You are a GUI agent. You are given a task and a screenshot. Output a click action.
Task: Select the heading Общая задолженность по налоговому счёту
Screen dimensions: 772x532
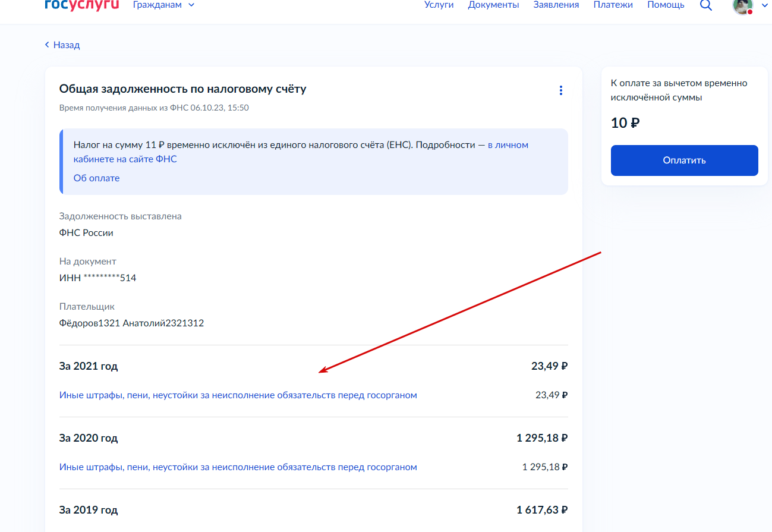pos(183,89)
